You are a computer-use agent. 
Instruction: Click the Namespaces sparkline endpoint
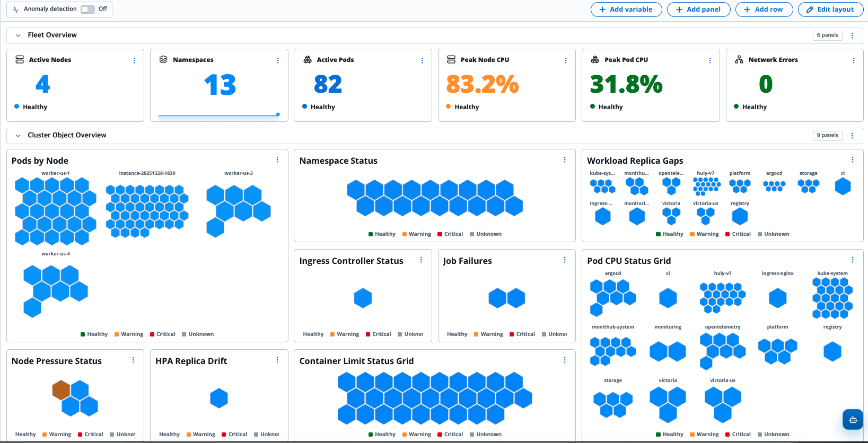(x=278, y=114)
